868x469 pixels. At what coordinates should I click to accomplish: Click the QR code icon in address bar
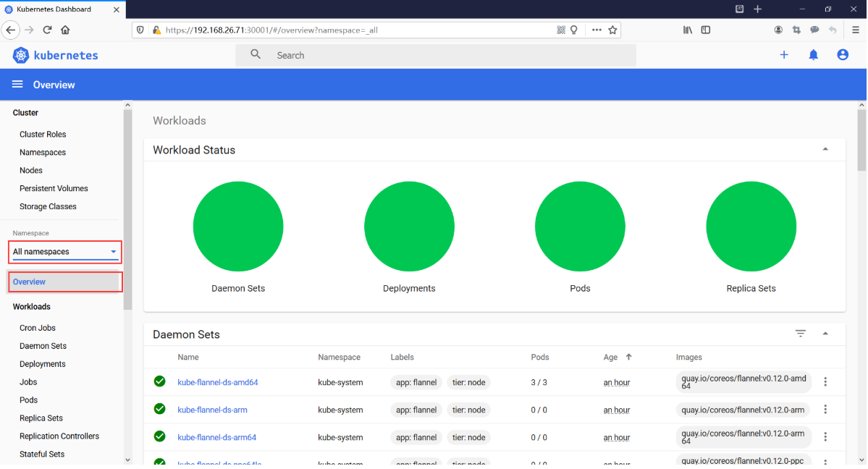point(561,30)
